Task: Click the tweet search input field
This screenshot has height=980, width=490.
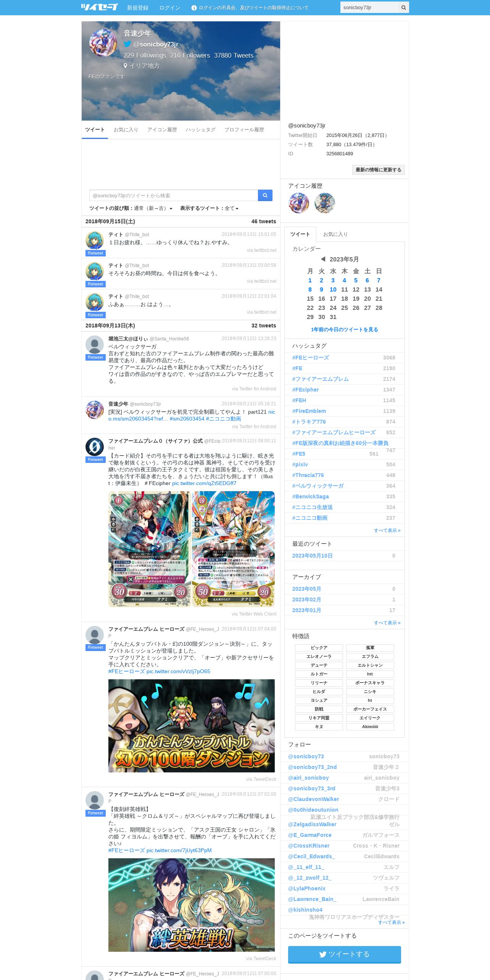Action: [174, 195]
